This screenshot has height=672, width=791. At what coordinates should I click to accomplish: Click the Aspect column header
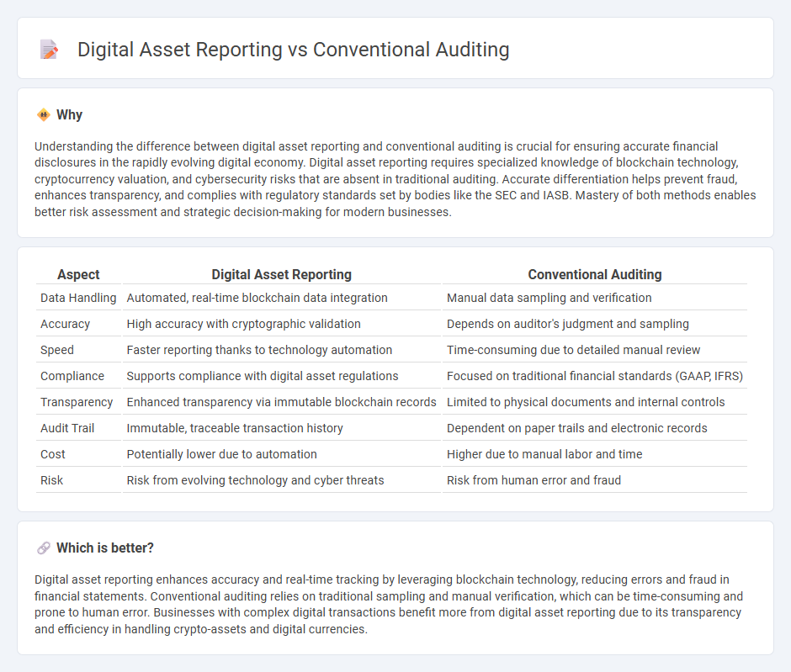point(78,274)
